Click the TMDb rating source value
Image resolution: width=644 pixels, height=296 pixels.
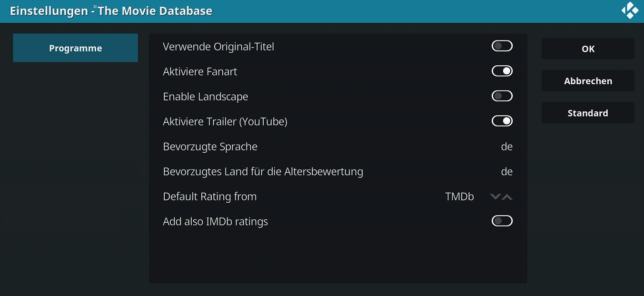click(460, 197)
